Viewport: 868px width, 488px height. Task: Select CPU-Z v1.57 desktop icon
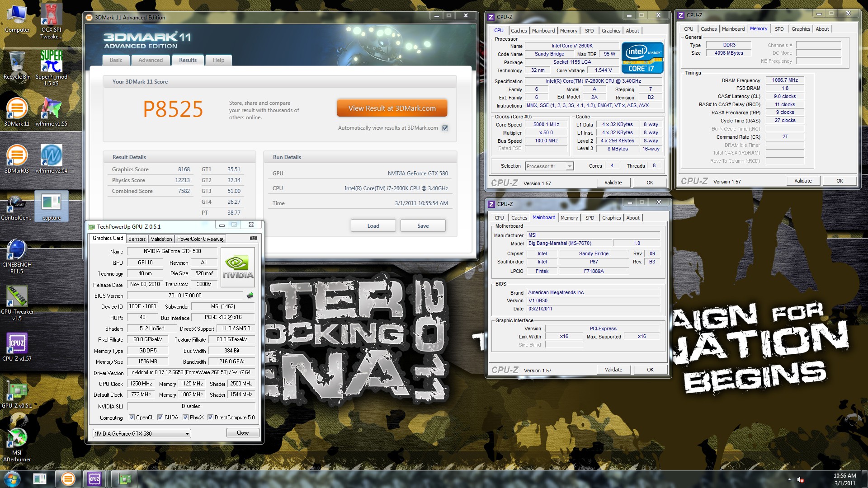tap(17, 347)
